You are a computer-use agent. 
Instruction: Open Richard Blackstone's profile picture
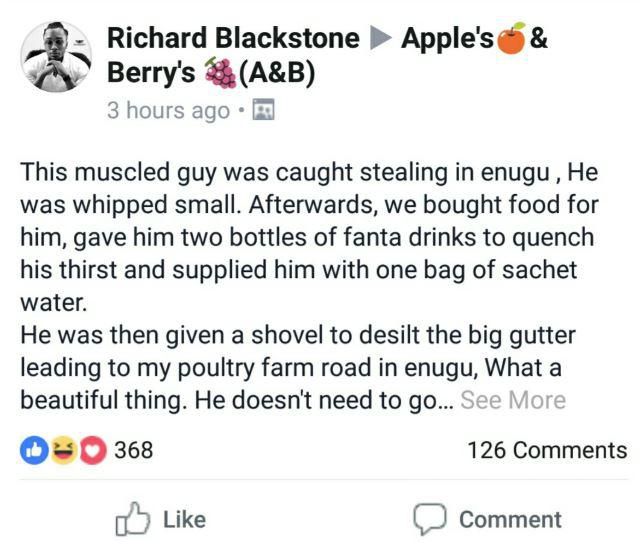coord(57,57)
